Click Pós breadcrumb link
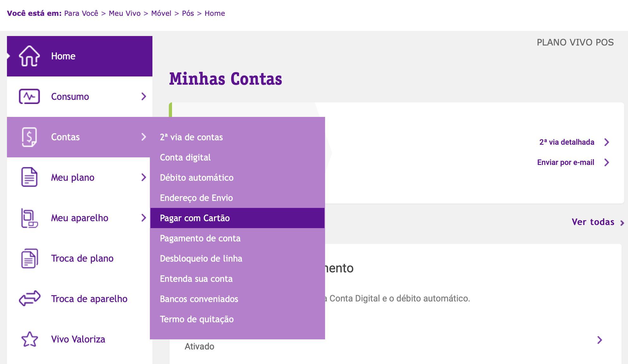Viewport: 628px width, 364px height. click(188, 13)
